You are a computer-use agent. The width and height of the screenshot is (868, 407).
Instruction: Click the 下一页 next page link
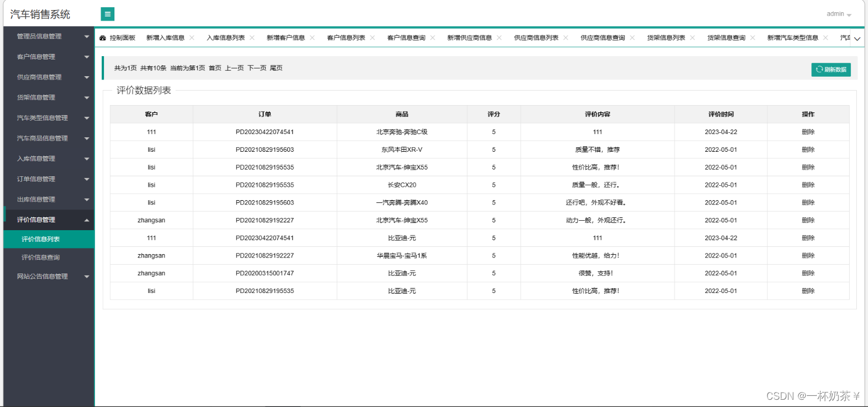pos(257,68)
